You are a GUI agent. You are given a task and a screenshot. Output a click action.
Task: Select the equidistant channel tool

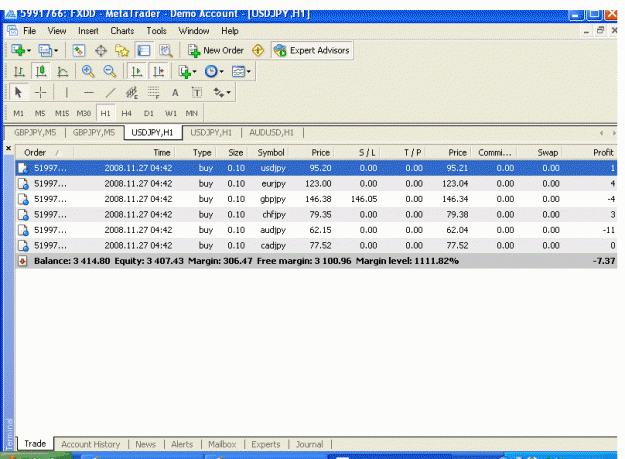point(132,93)
